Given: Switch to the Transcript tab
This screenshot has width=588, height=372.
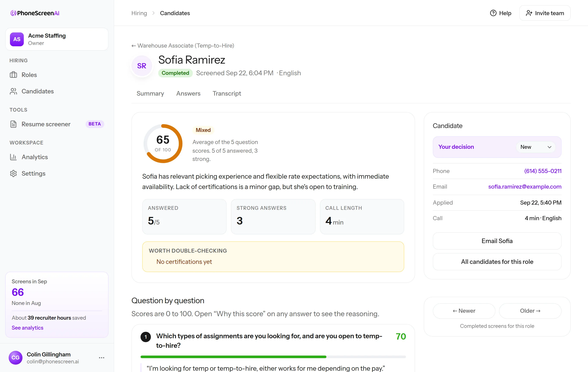Looking at the screenshot, I should [227, 94].
